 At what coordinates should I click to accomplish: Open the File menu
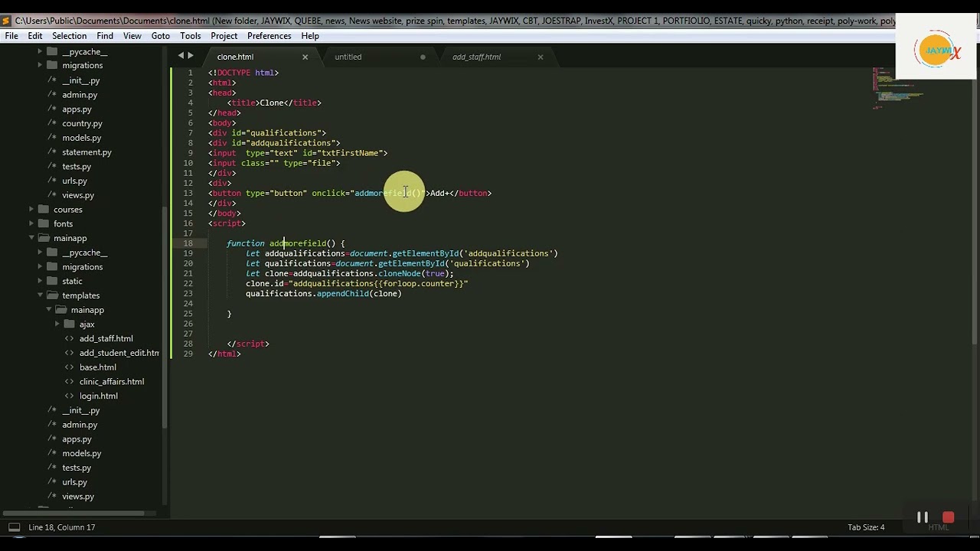(11, 36)
